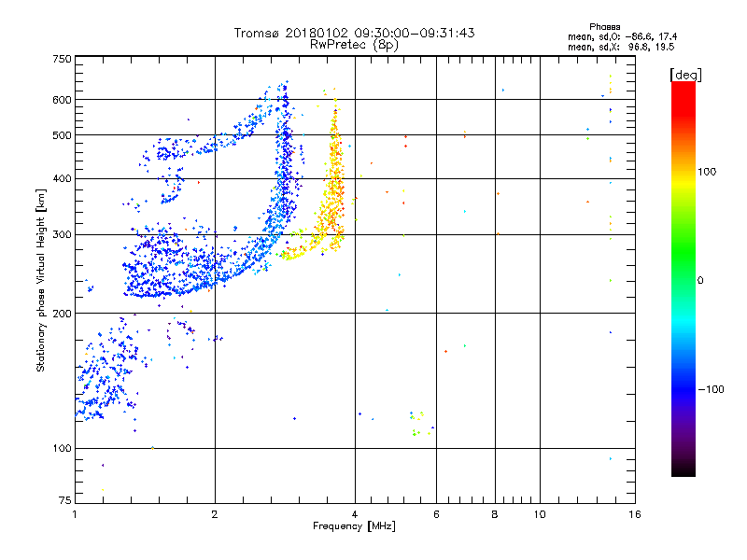Click the '400' height tick label
Viewport: 747px width, 560px height.
[62, 178]
